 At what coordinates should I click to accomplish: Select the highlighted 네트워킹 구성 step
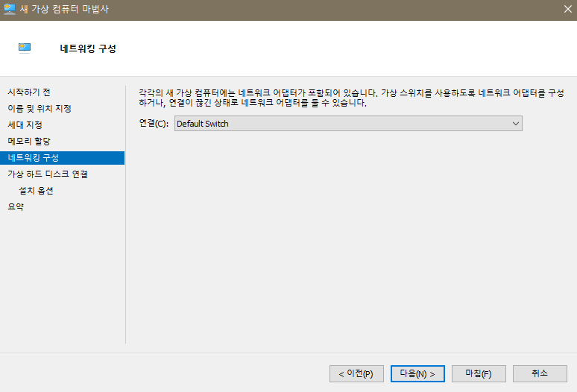point(62,158)
